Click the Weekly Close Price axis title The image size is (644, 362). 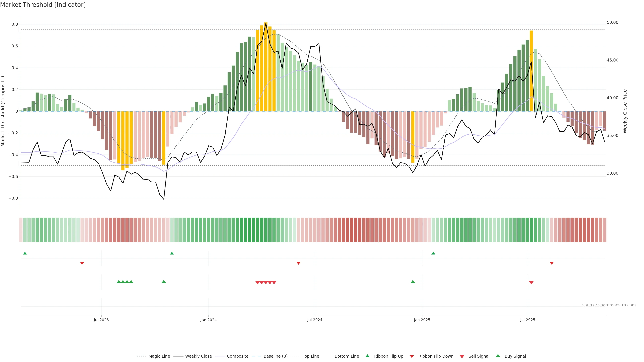pos(625,111)
